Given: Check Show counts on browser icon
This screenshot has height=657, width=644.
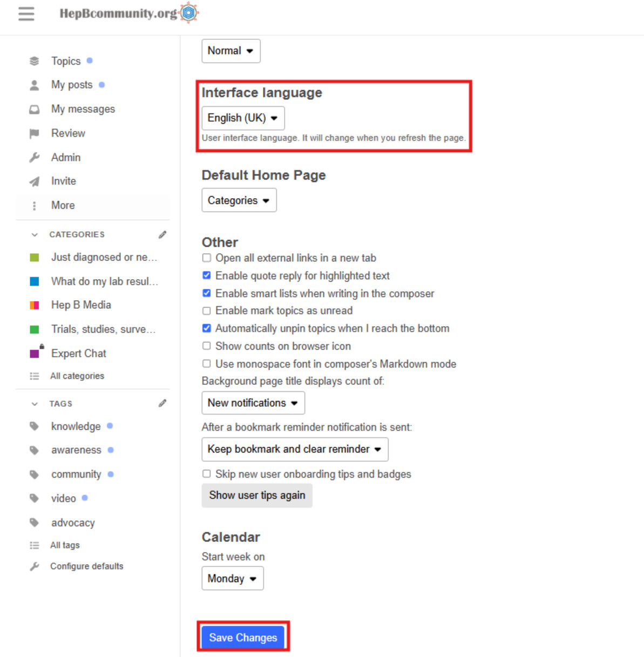Looking at the screenshot, I should (207, 346).
